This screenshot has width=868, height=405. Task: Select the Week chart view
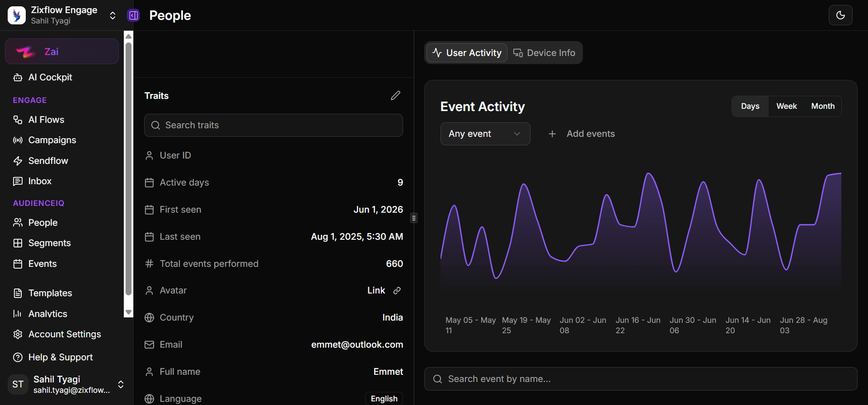click(786, 106)
